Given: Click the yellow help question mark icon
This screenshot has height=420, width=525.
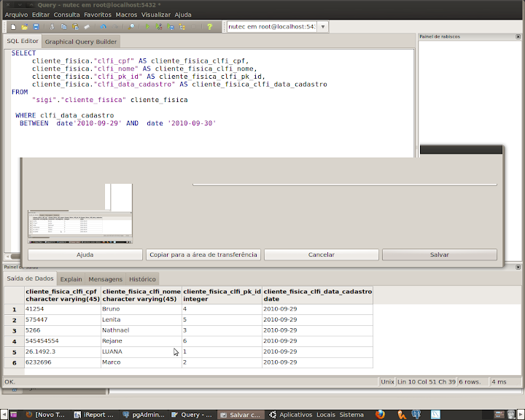Looking at the screenshot, I should pyautogui.click(x=209, y=27).
